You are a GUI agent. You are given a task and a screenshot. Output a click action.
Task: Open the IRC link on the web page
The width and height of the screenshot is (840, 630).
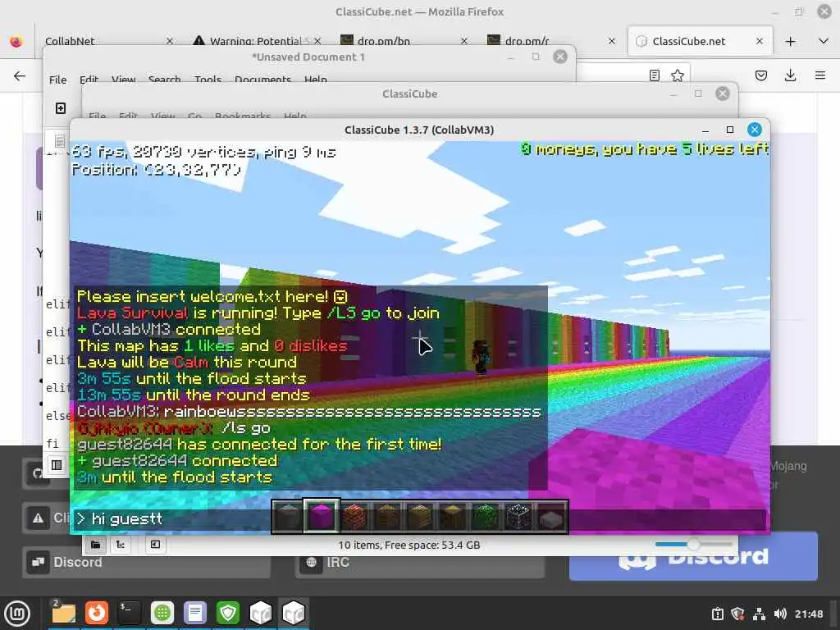(x=420, y=564)
